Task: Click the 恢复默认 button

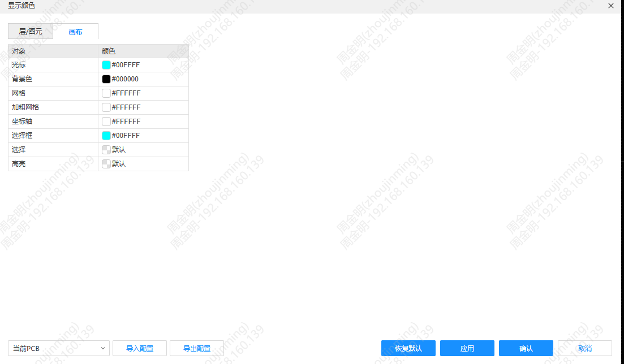Action: pos(408,349)
